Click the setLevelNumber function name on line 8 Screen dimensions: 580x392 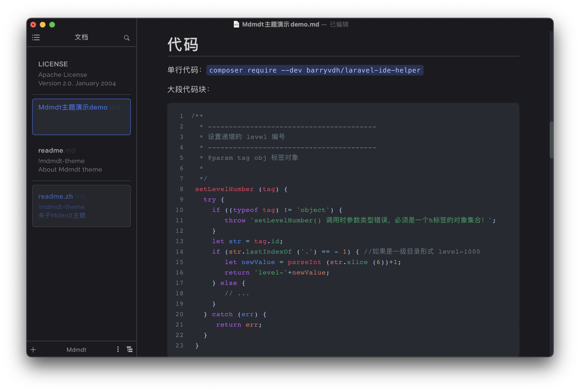pyautogui.click(x=224, y=189)
